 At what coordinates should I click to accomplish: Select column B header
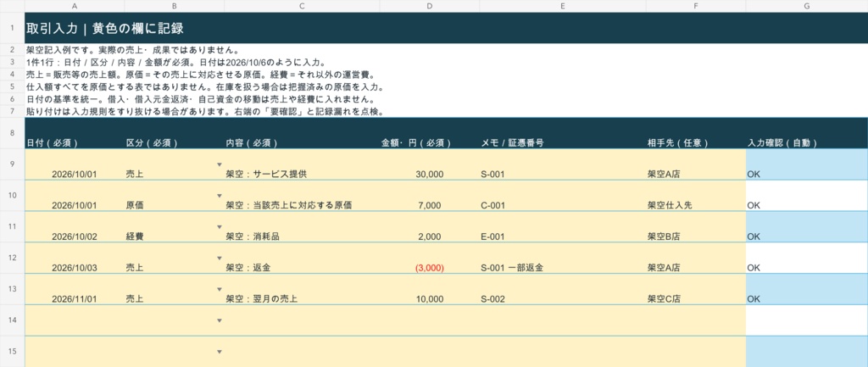(x=175, y=6)
